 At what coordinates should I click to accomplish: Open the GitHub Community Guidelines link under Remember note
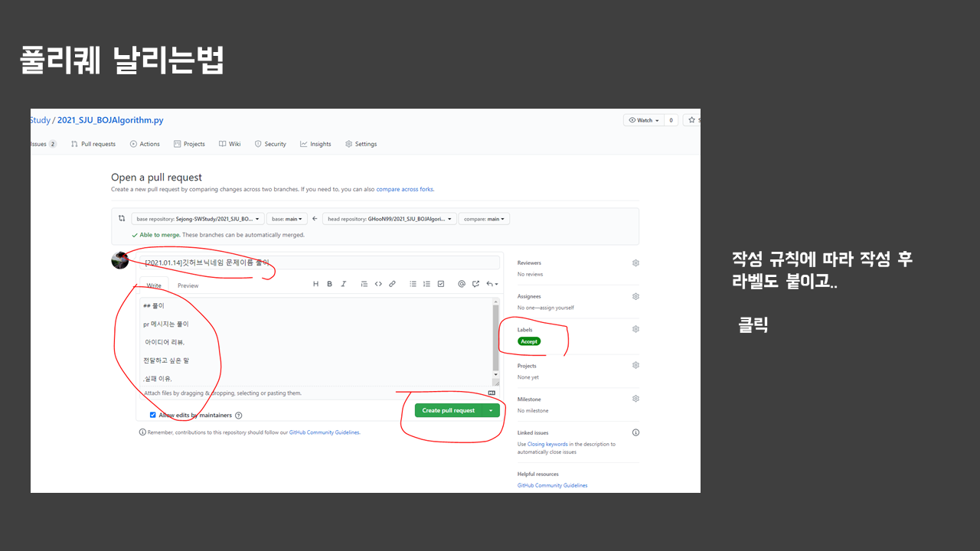point(324,432)
